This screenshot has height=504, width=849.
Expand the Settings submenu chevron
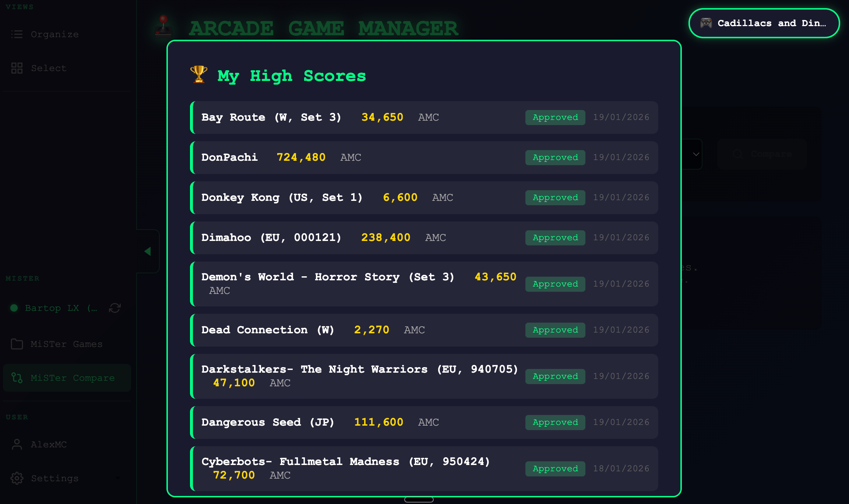[x=118, y=478]
